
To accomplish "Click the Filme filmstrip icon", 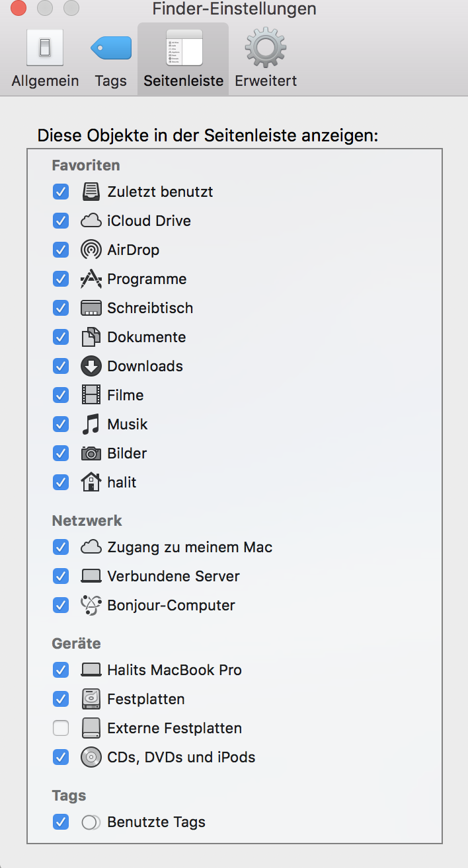I will coord(91,395).
